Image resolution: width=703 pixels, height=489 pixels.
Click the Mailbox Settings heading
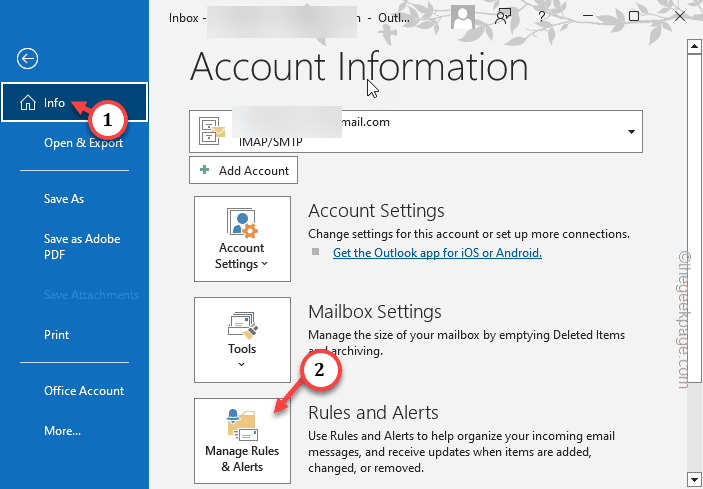coord(375,312)
